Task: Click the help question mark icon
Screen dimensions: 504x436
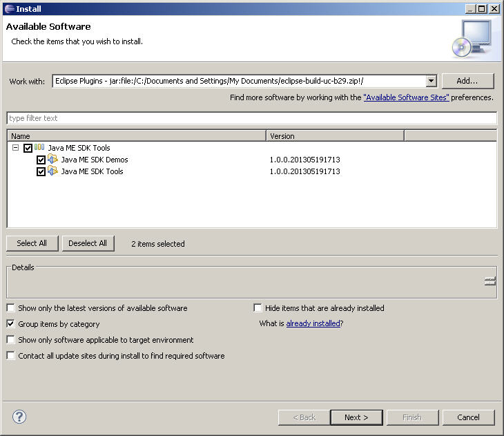Action: [x=19, y=417]
